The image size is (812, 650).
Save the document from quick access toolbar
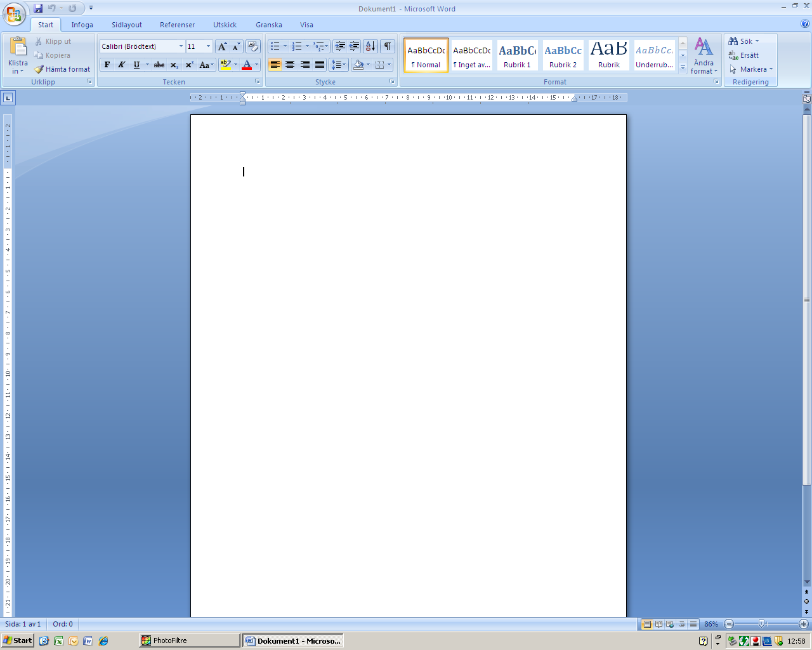coord(38,8)
